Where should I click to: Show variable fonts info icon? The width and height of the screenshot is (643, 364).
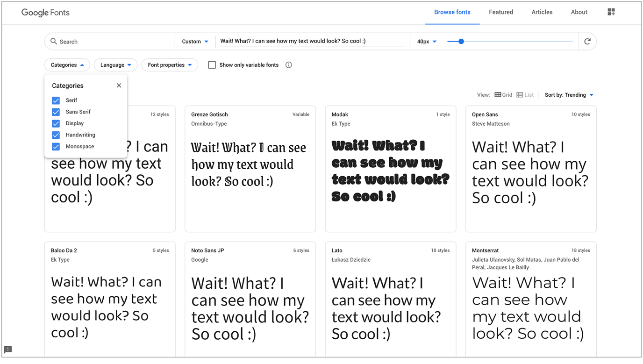click(289, 65)
